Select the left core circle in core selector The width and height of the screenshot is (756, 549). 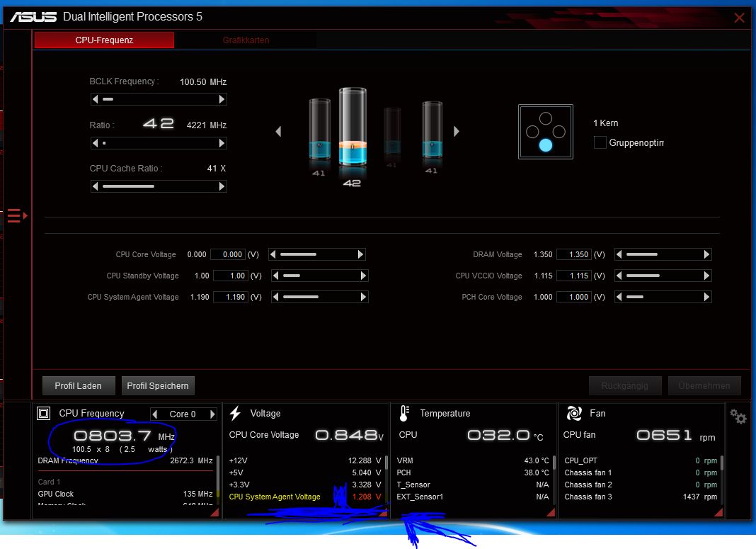click(532, 132)
